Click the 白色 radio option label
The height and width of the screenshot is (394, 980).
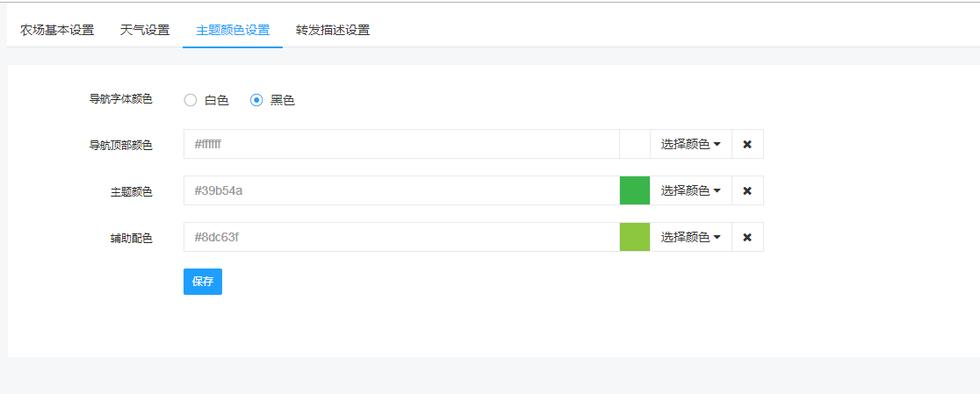coord(217,100)
